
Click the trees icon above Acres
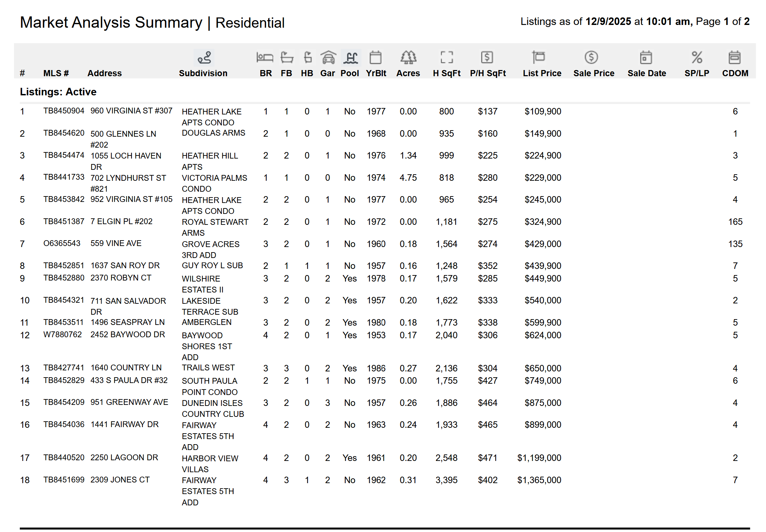[408, 57]
